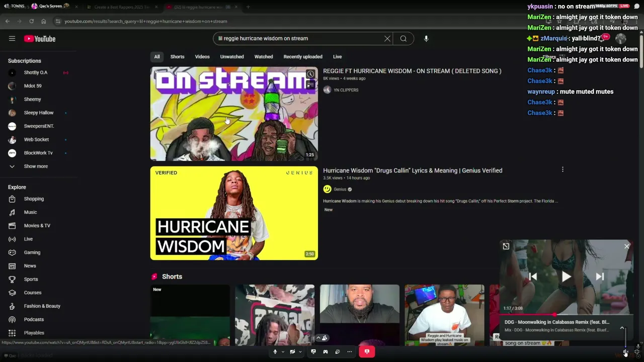
Task: Open the Sports category in the sidebar
Action: click(31, 280)
